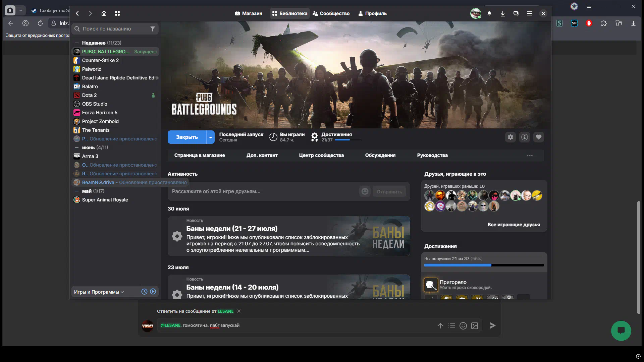Viewport: 644px width, 362px height.
Task: Open Магазин tab
Action: click(249, 13)
